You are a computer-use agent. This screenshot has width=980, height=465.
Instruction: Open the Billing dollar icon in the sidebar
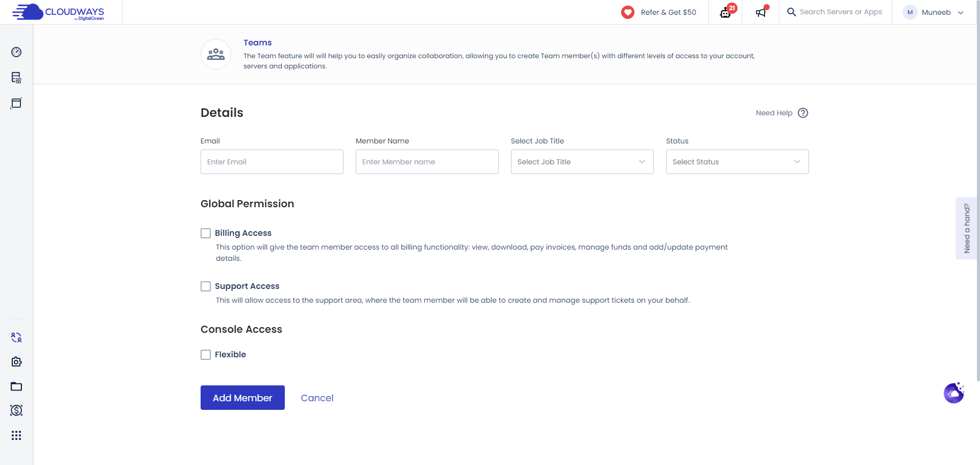coord(16,410)
